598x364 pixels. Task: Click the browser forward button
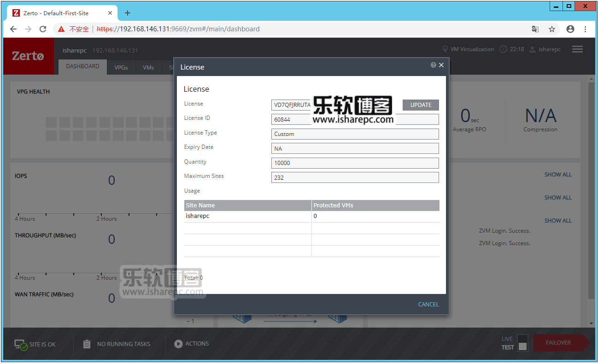tap(28, 29)
